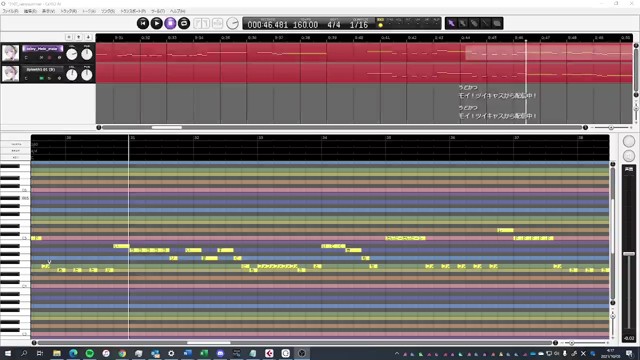640x360 pixels.
Task: Select the purple arrow selection tool
Action: click(451, 23)
